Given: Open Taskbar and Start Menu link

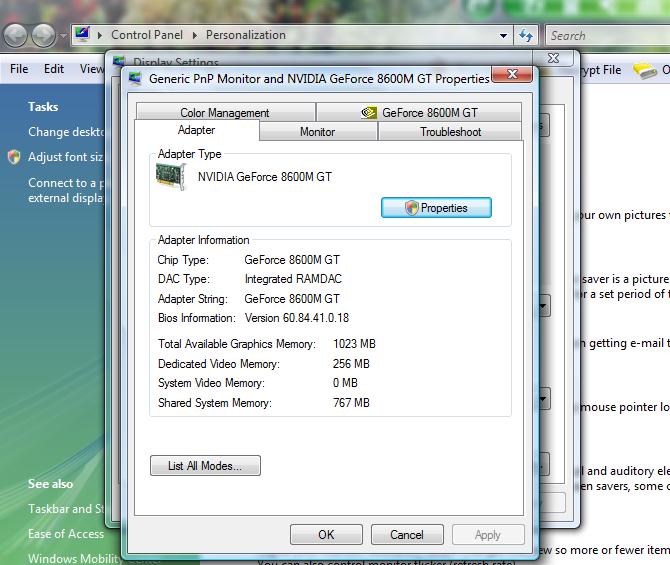Looking at the screenshot, I should [x=66, y=509].
